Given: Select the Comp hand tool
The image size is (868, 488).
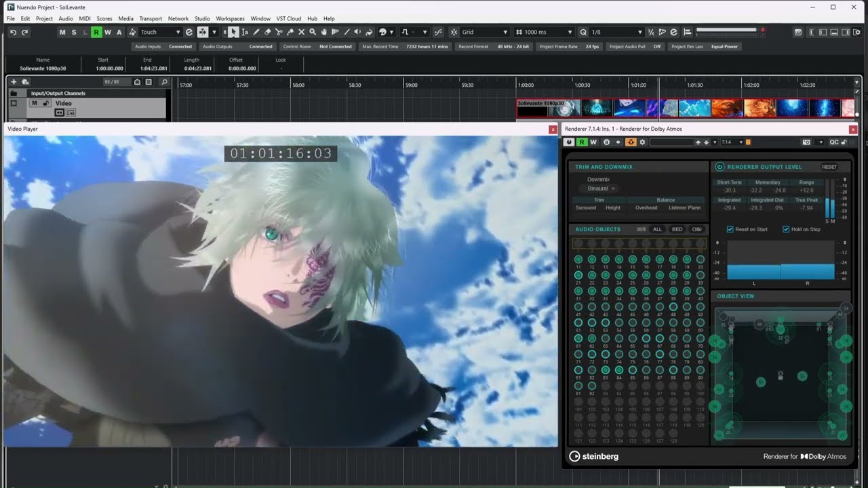Looking at the screenshot, I should tap(324, 32).
